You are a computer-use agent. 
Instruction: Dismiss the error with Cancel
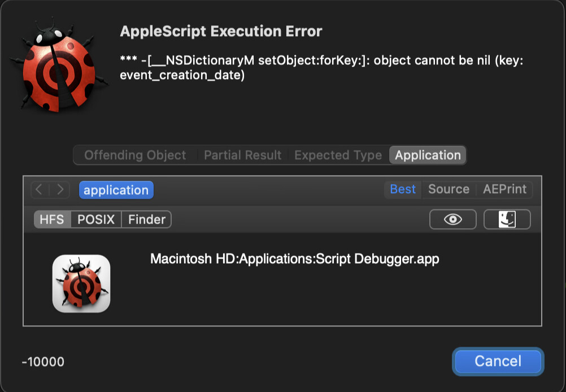498,361
